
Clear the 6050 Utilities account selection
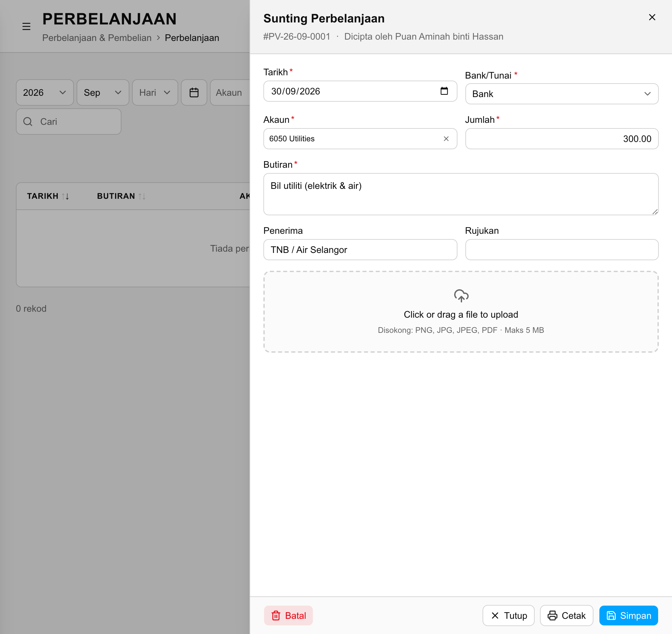point(446,139)
